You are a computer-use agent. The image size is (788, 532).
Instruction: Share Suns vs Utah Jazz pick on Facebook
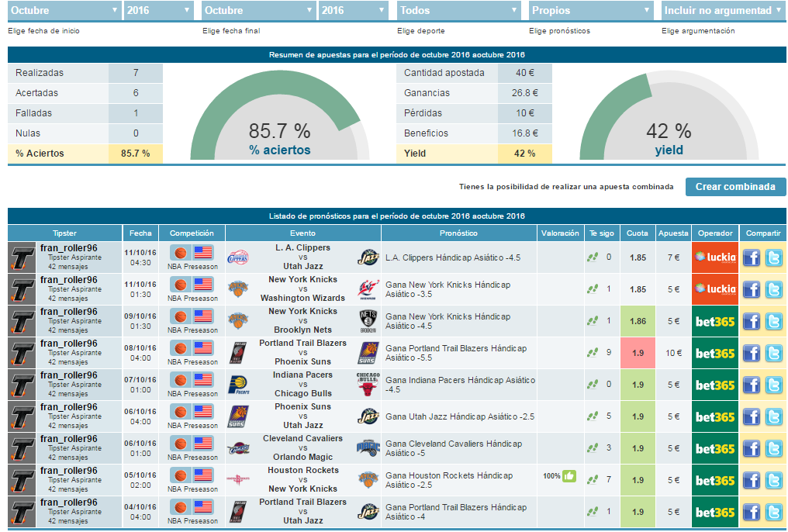coord(752,417)
